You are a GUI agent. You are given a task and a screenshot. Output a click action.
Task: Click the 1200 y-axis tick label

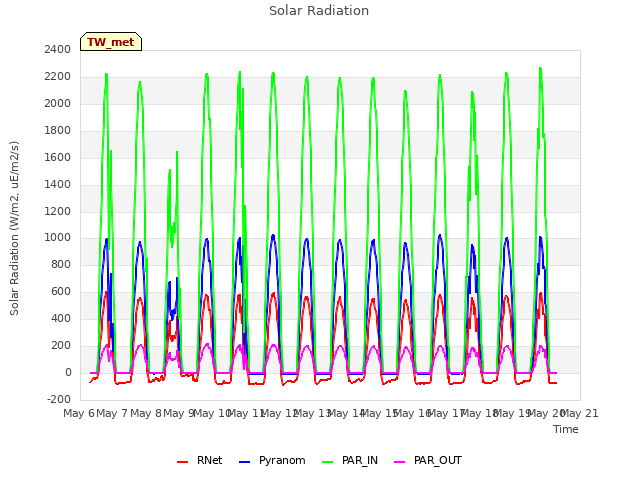pos(58,211)
